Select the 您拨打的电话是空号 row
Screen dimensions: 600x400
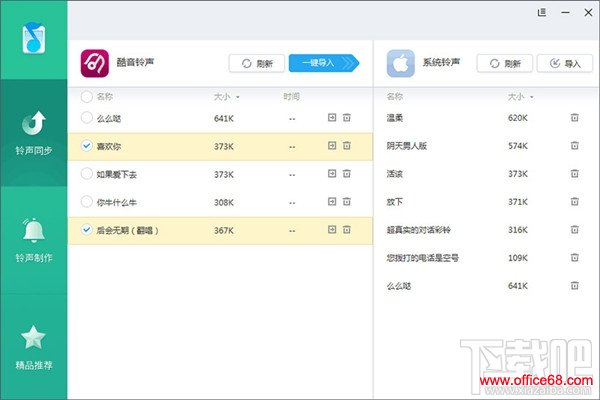484,257
